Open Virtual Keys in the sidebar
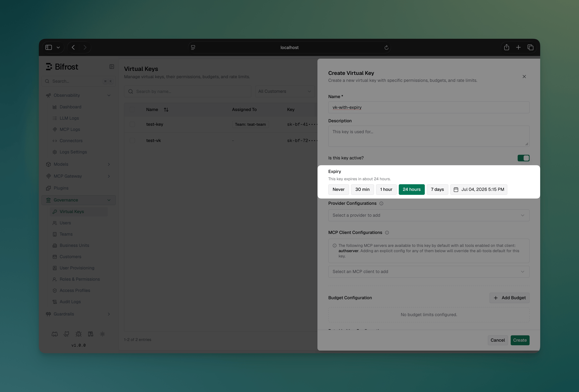Screen dimensions: 579x392 coord(79,212)
